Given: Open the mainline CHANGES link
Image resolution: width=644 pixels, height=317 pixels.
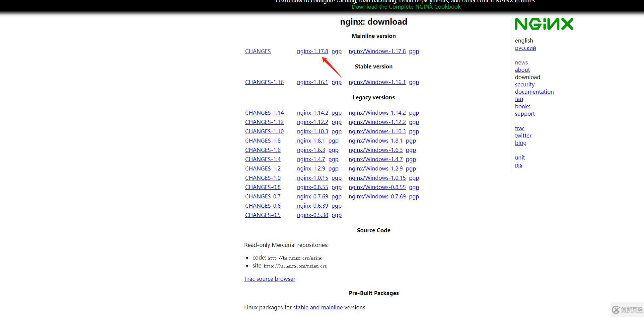Looking at the screenshot, I should tap(258, 51).
